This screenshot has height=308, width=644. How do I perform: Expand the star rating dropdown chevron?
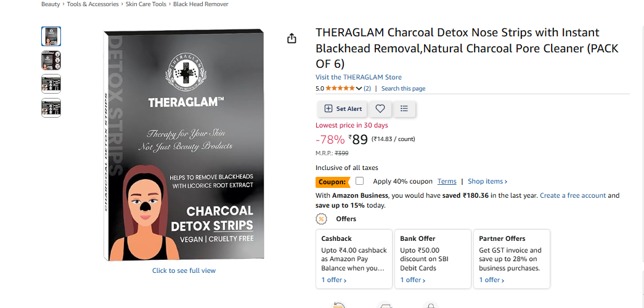coord(359,89)
